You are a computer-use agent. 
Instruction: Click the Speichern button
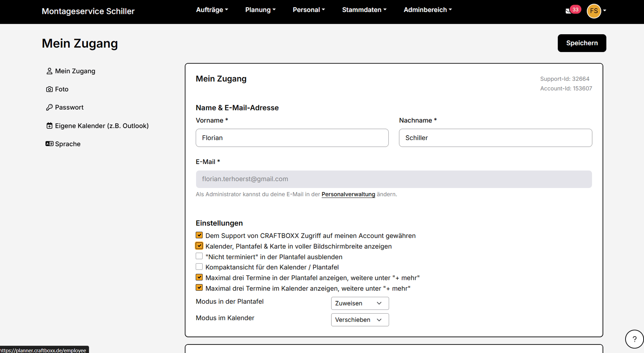tap(582, 43)
